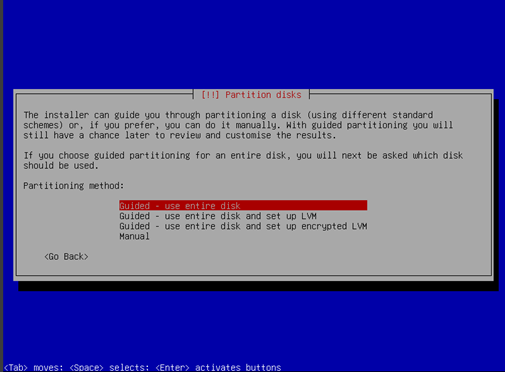The height and width of the screenshot is (372, 505).
Task: Click the paragraph beginning "The installer can guide"
Action: (x=238, y=125)
